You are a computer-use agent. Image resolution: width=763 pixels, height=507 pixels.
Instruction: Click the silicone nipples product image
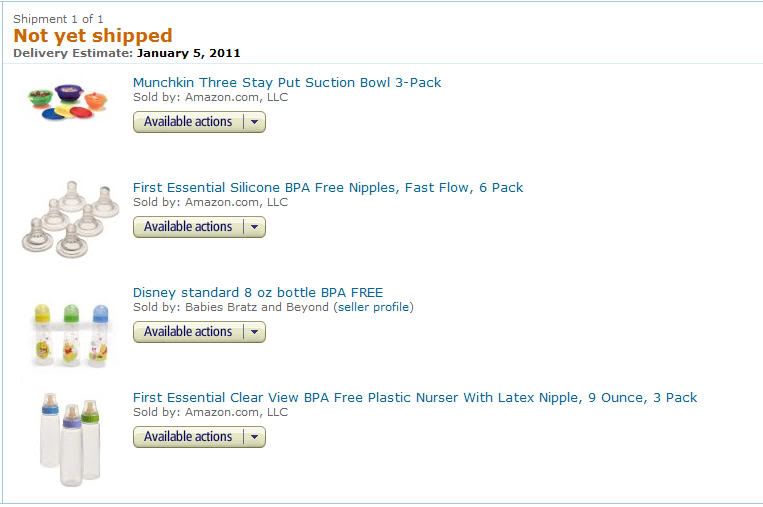point(71,219)
